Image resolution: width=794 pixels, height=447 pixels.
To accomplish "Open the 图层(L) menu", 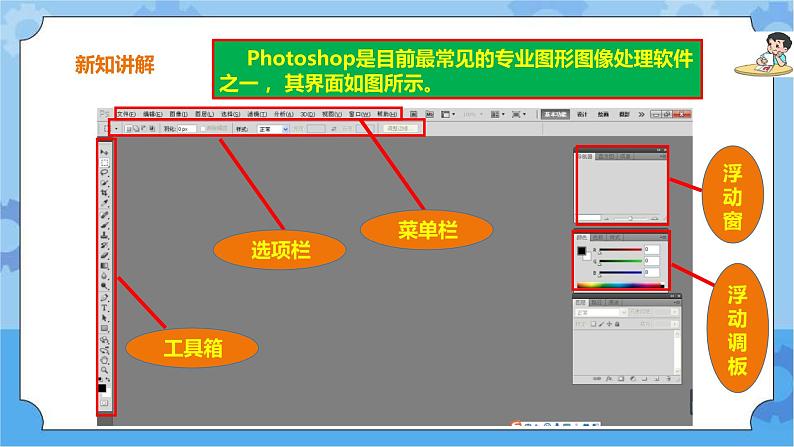I will (205, 114).
